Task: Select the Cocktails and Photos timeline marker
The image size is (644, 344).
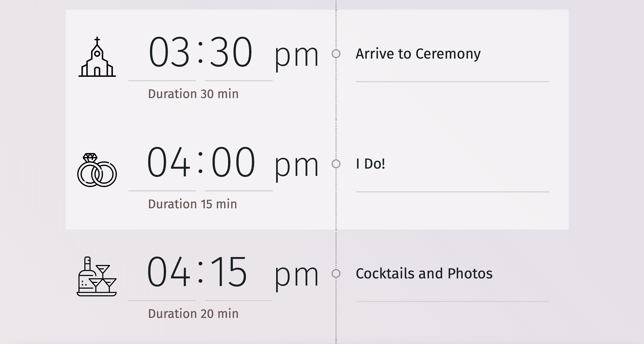Action: pos(336,274)
